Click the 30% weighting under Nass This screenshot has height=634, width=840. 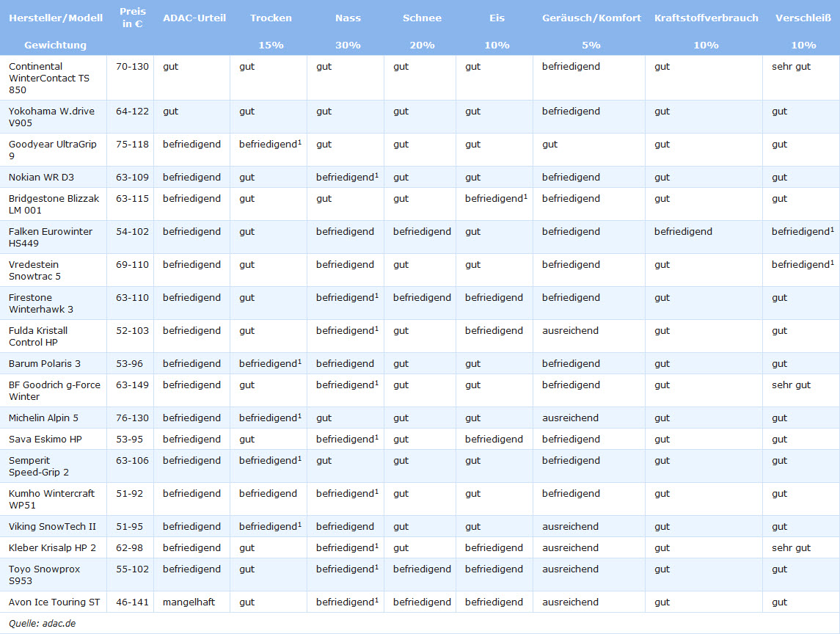[348, 45]
